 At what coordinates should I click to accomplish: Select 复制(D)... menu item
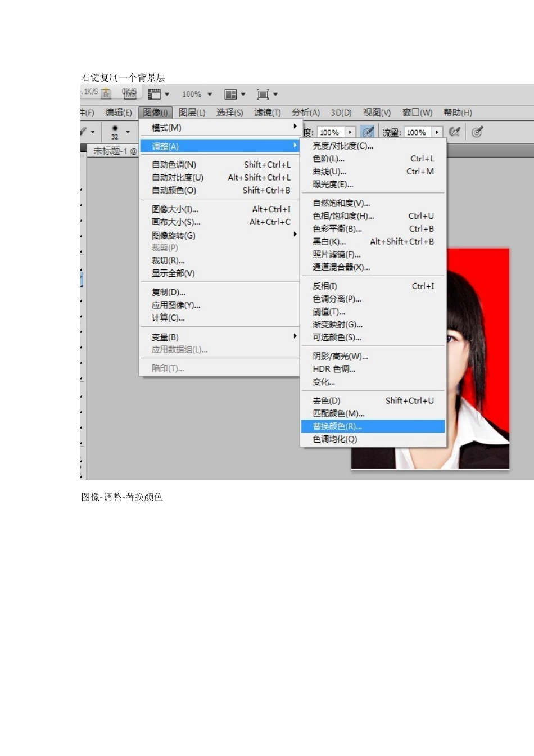220,292
